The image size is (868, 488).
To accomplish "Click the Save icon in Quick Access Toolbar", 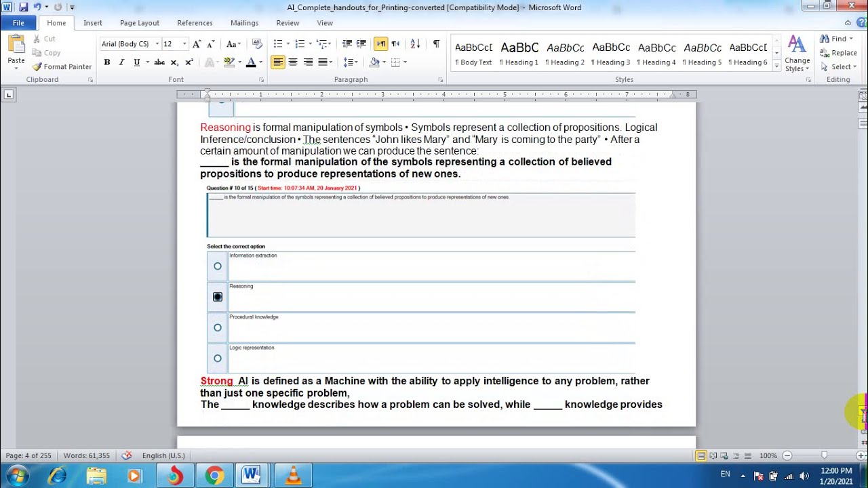I will tap(23, 7).
